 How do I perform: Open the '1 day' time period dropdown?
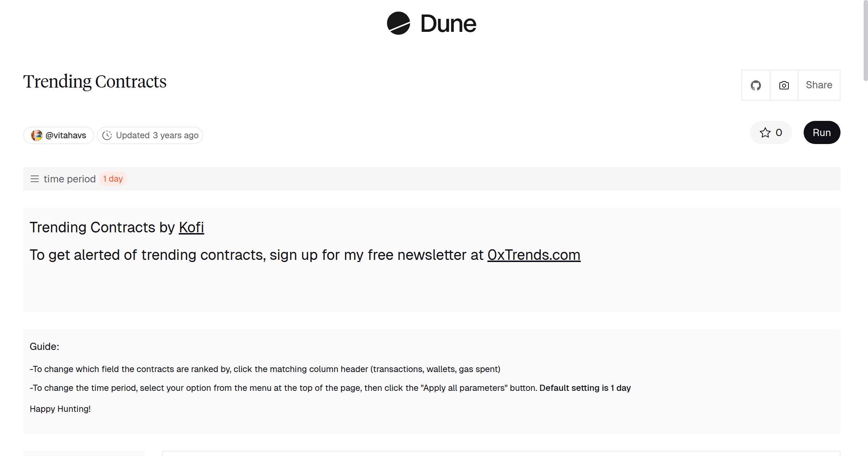pyautogui.click(x=113, y=179)
